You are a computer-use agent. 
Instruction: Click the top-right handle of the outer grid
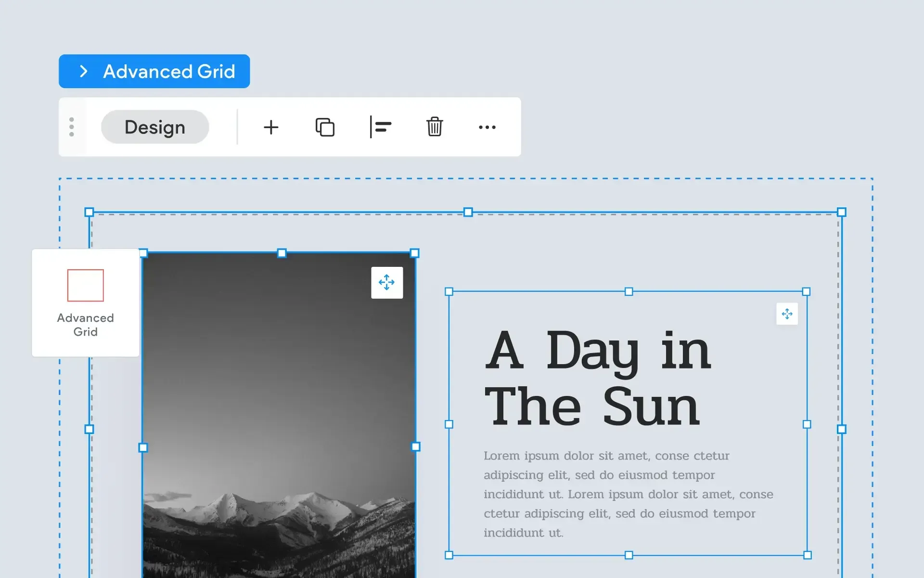(842, 212)
